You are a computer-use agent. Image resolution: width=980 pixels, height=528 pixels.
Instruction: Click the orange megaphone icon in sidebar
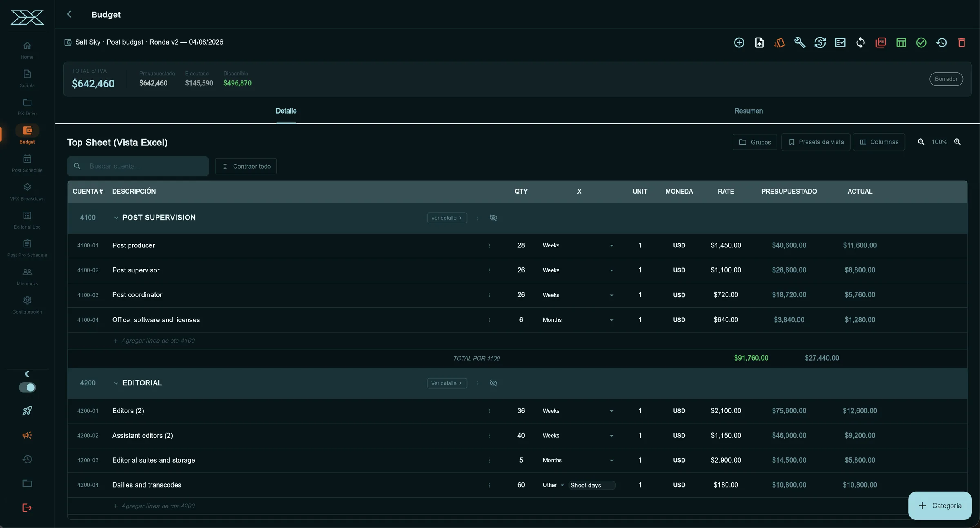(x=27, y=435)
